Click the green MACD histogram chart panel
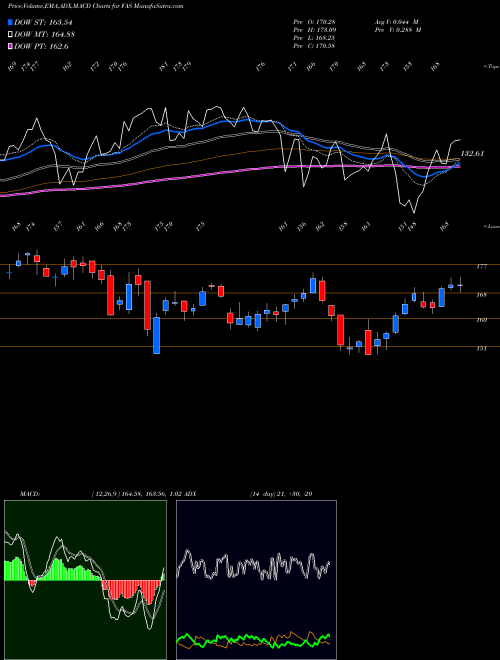The width and height of the screenshot is (500, 660). coord(85,580)
